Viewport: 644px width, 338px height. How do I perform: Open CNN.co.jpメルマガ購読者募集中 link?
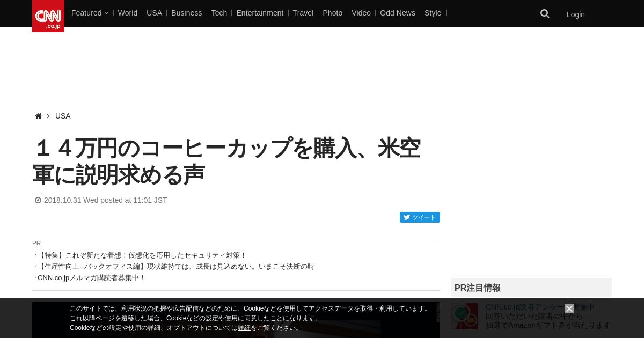[91, 278]
